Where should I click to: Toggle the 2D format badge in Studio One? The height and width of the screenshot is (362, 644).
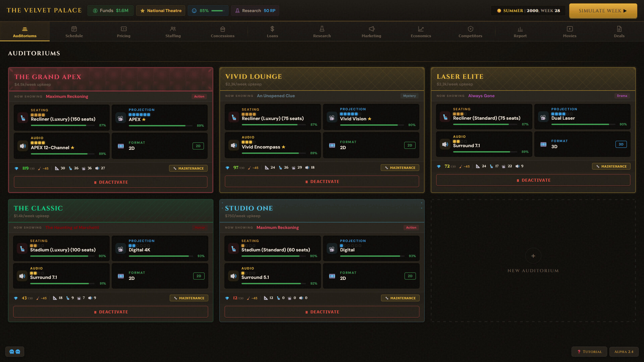point(410,276)
